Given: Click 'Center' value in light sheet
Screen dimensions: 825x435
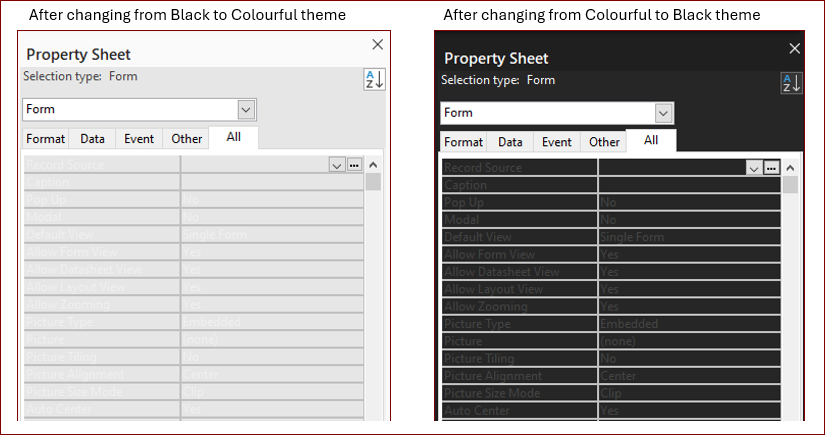Looking at the screenshot, I should [x=201, y=374].
